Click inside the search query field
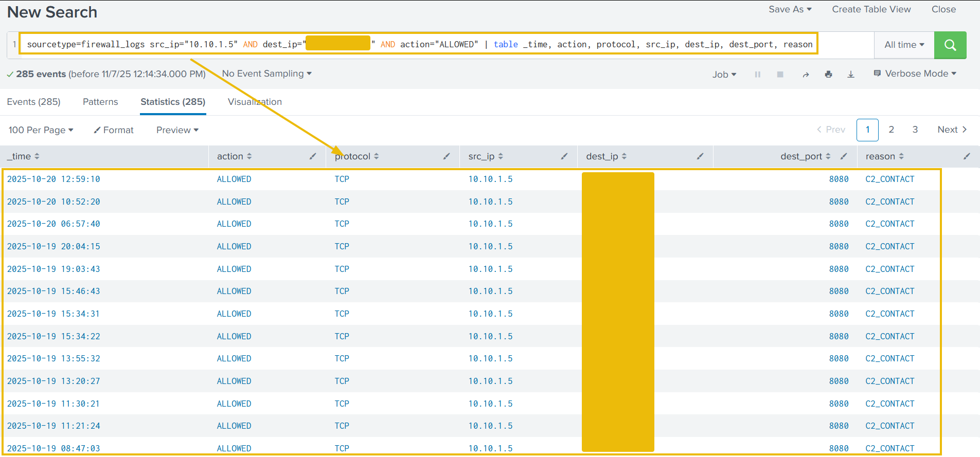980x457 pixels. (x=844, y=45)
